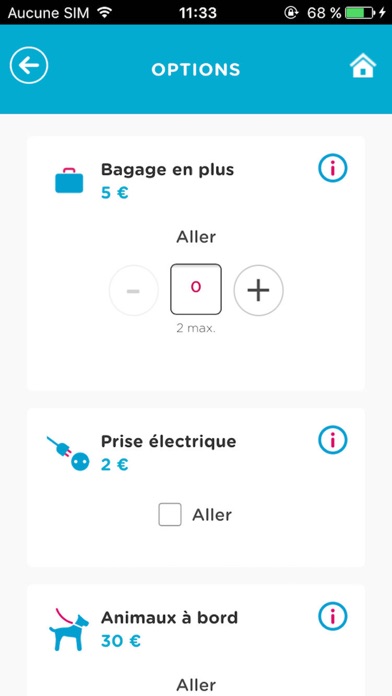
Task: Tap the Aller label beside the checkbox
Action: point(212,515)
